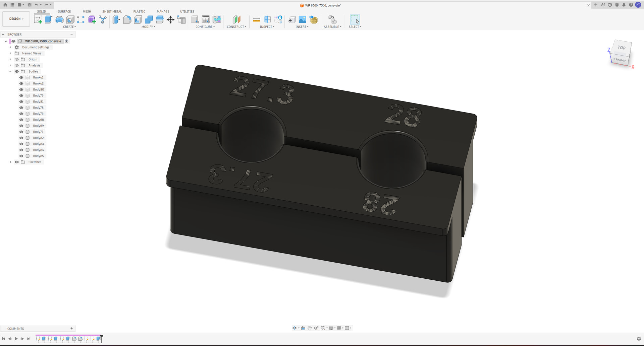Open the CONSTRUCT dropdown menu

[x=236, y=27]
